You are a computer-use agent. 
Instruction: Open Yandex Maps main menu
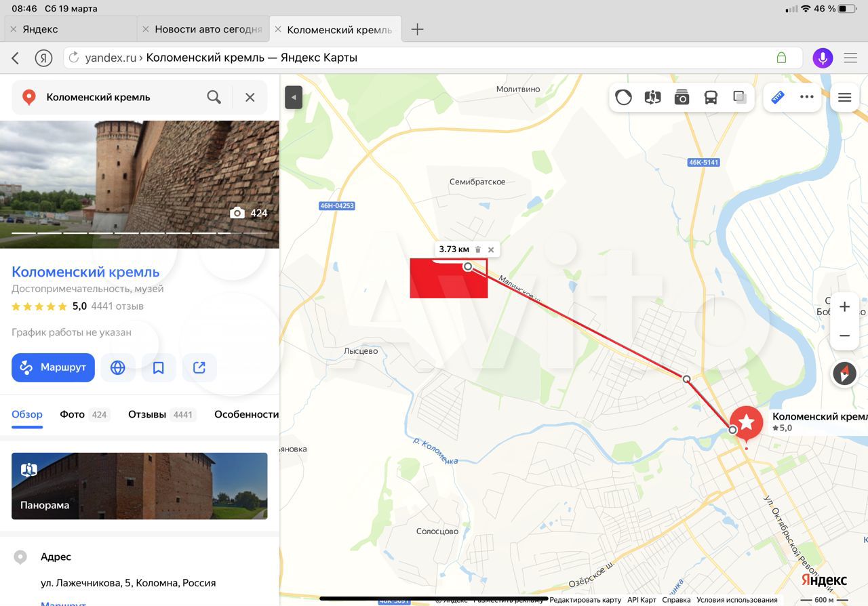tap(844, 97)
